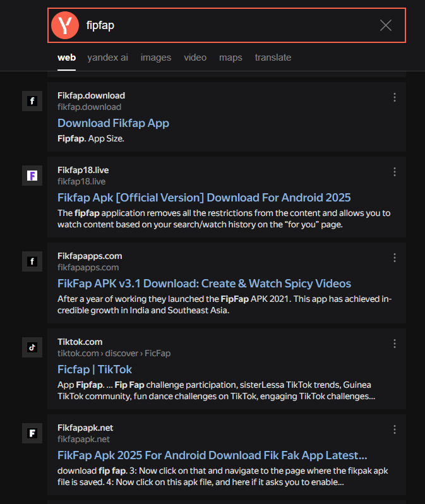Go to the maps tab
Viewport: 425px width, 504px height.
(231, 57)
